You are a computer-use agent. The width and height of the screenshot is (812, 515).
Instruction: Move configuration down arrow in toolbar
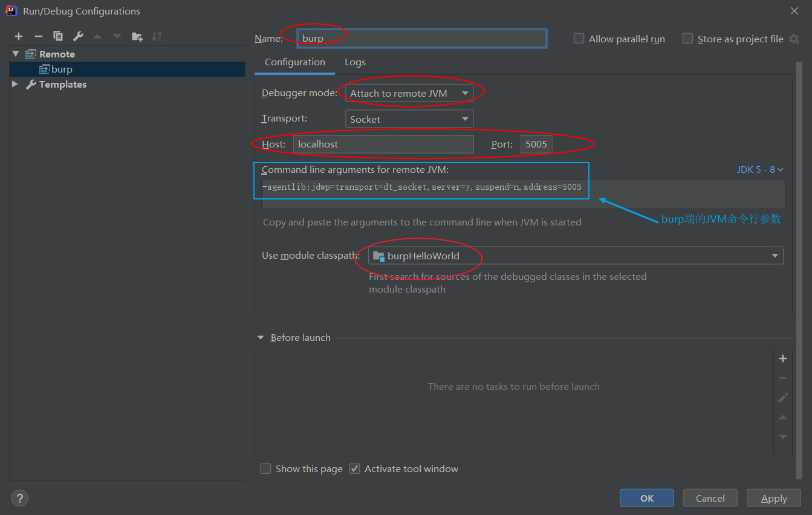117,36
